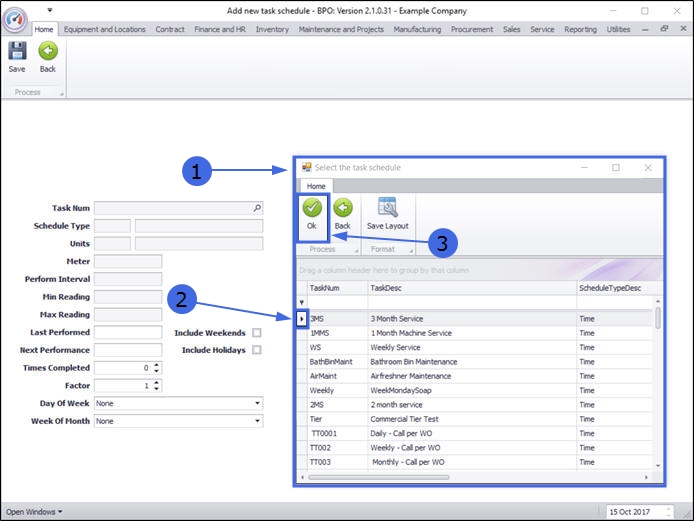Expand the Process group launcher in main ribbon

click(x=62, y=94)
